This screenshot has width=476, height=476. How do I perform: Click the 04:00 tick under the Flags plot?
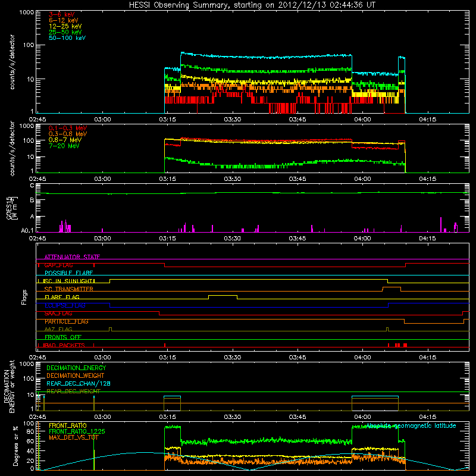point(362,358)
